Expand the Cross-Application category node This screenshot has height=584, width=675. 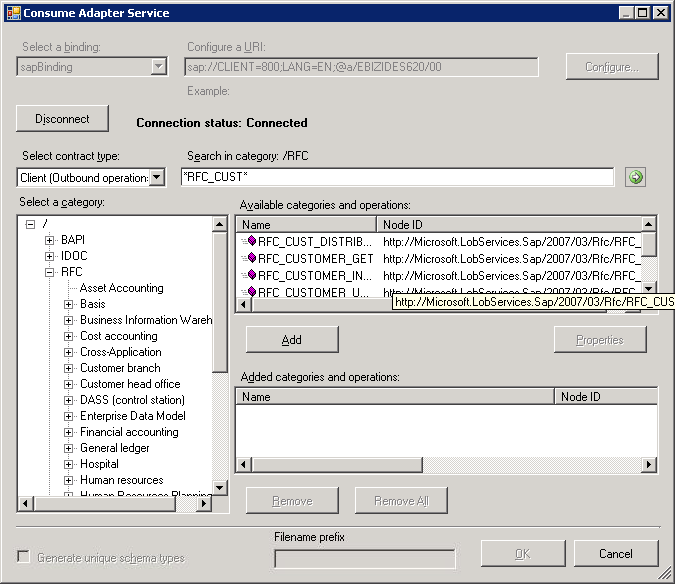pyautogui.click(x=68, y=352)
